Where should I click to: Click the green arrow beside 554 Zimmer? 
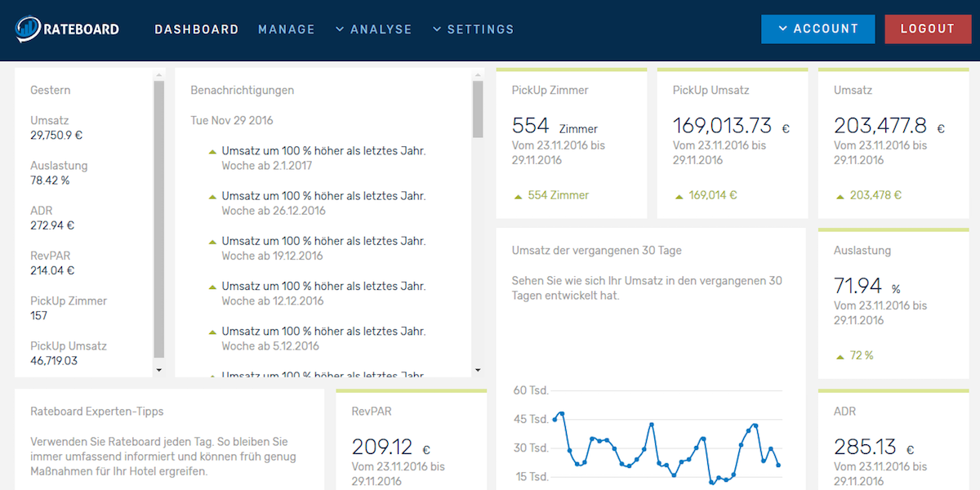click(x=517, y=196)
